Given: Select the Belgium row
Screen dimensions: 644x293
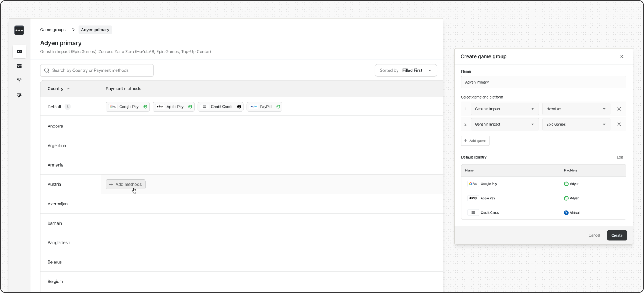Looking at the screenshot, I should 241,281.
